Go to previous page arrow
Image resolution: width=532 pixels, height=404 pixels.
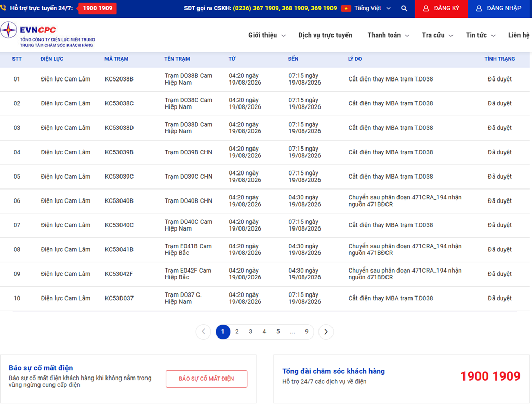pyautogui.click(x=203, y=332)
